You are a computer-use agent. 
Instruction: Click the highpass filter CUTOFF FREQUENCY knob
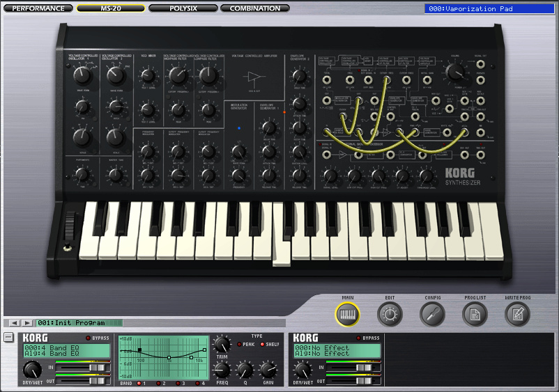pos(178,76)
